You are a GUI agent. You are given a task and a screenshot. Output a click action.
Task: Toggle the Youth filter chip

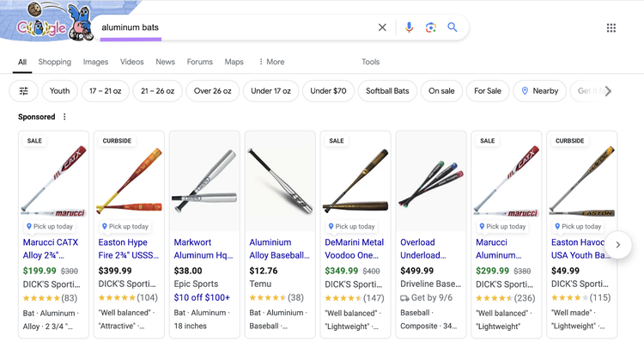(x=59, y=91)
